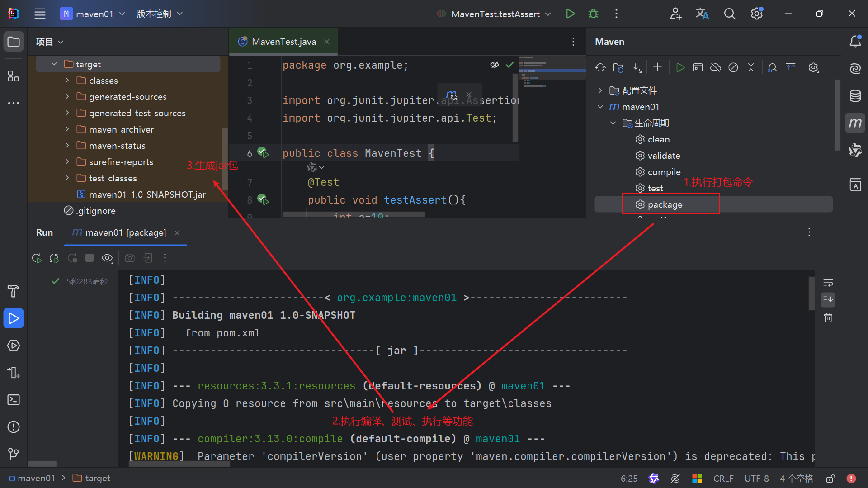The image size is (868, 488).
Task: Open IDE settings gear in title bar
Action: point(757,14)
